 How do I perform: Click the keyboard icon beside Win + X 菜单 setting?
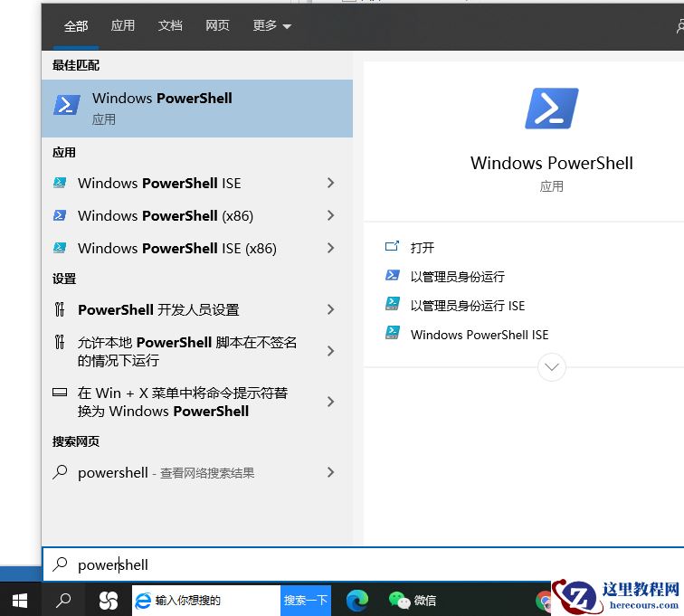point(60,393)
